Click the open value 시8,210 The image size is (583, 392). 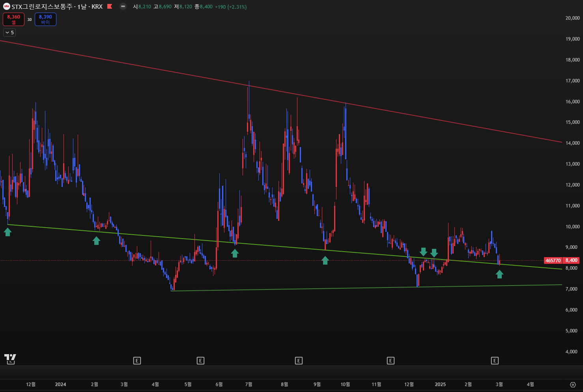coord(142,7)
